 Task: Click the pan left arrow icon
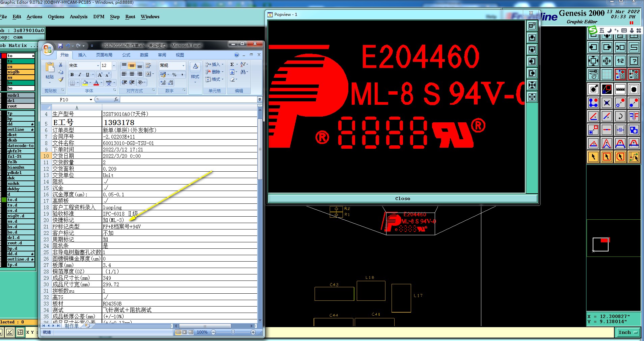click(x=593, y=47)
